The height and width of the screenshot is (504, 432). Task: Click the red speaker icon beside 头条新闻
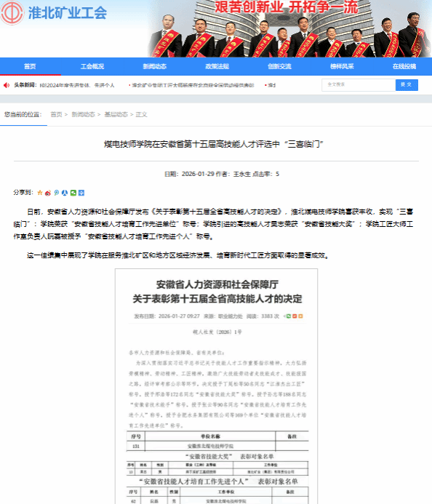tap(7, 85)
